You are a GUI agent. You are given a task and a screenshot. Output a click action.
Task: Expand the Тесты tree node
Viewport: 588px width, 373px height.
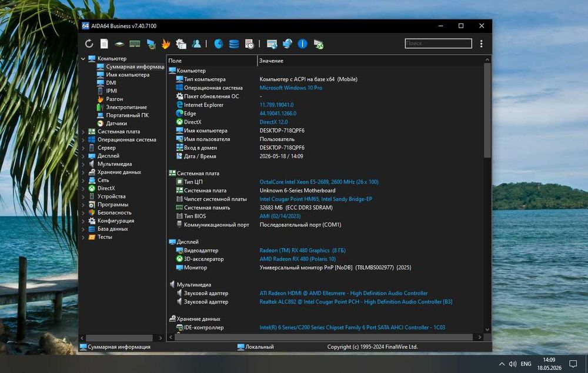tap(83, 237)
